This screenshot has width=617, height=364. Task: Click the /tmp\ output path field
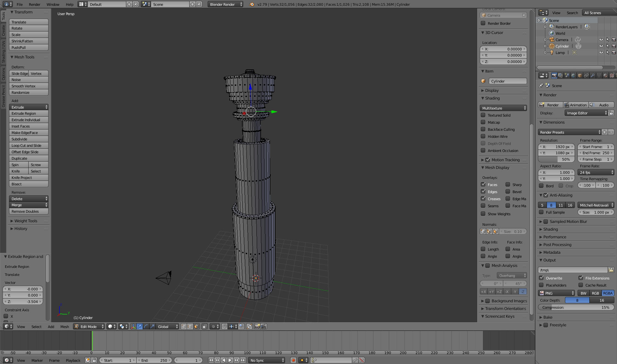(x=573, y=270)
